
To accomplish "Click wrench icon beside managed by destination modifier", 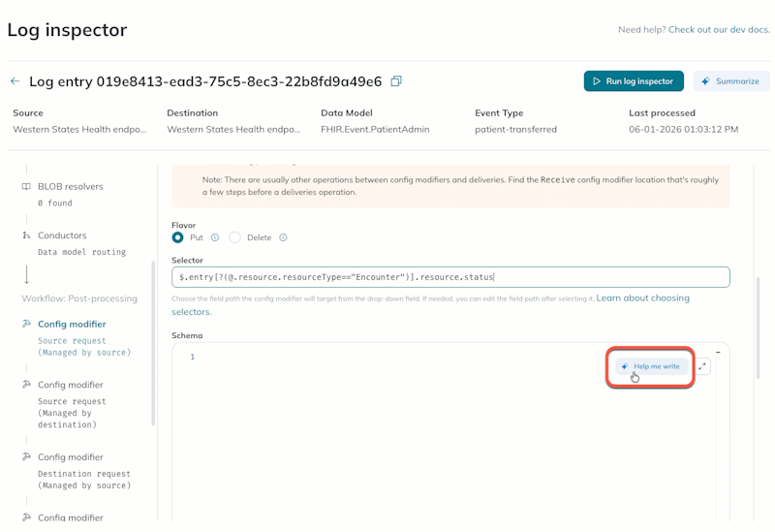I will pyautogui.click(x=26, y=384).
